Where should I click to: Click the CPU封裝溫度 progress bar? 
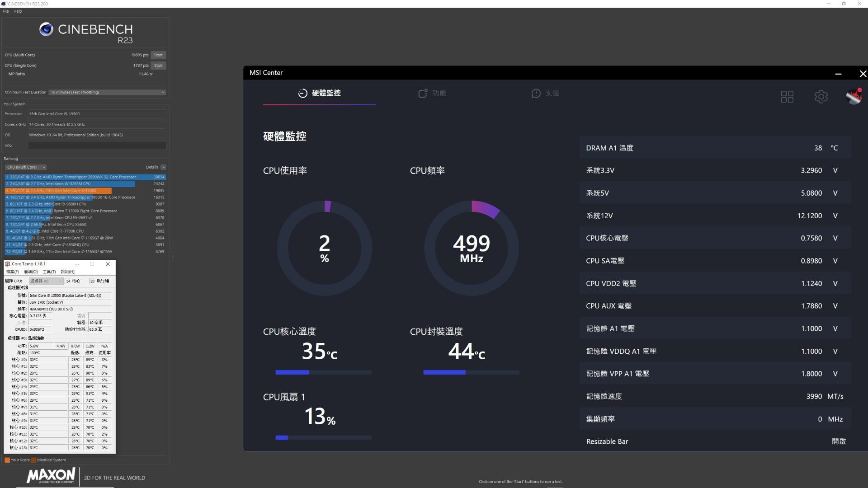pyautogui.click(x=471, y=372)
